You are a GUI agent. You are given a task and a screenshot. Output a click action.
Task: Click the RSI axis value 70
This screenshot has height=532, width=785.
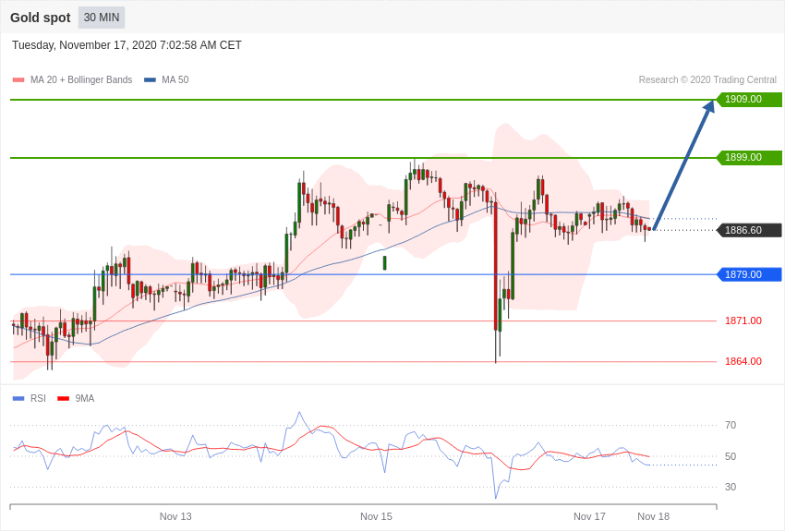pyautogui.click(x=731, y=425)
